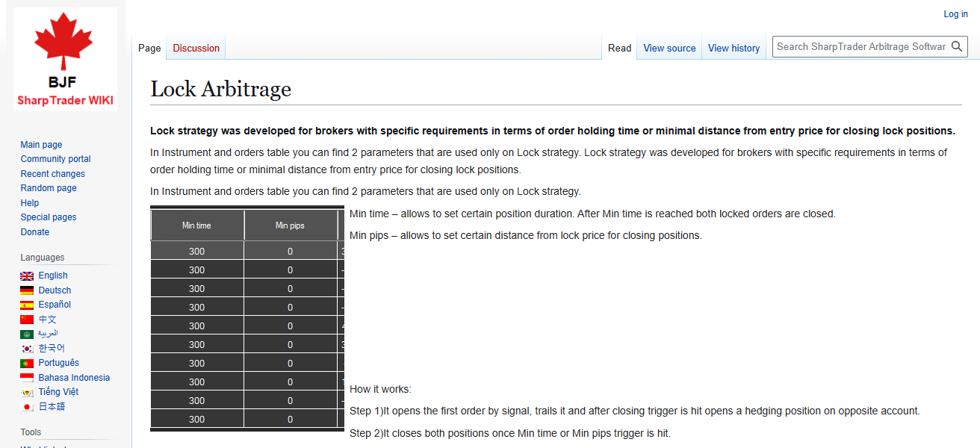Screen dimensions: 980x448
Task: Open the Donate page link
Action: [34, 231]
